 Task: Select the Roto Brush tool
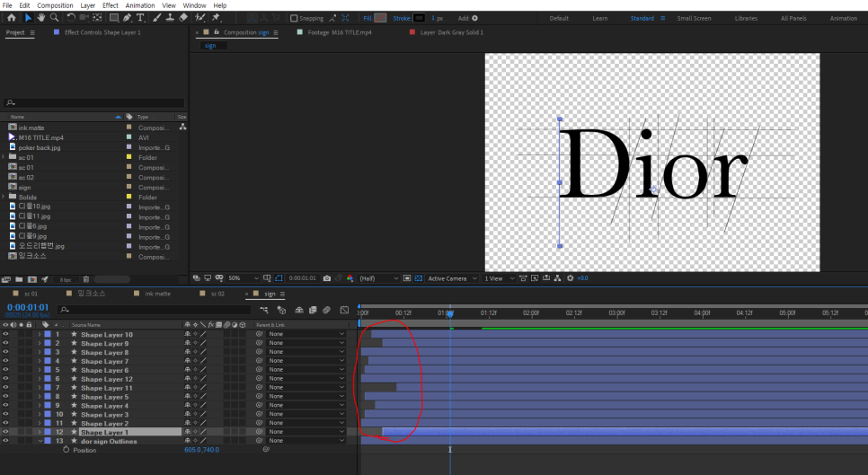(201, 18)
